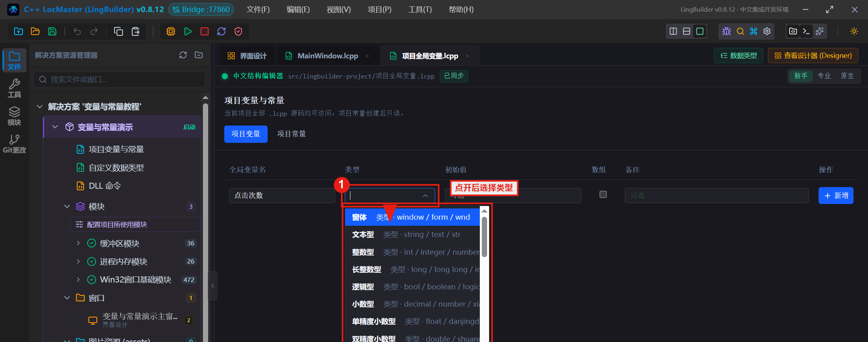Viewport: 868px width, 342px height.
Task: Click the 数据类型 button
Action: tap(739, 56)
